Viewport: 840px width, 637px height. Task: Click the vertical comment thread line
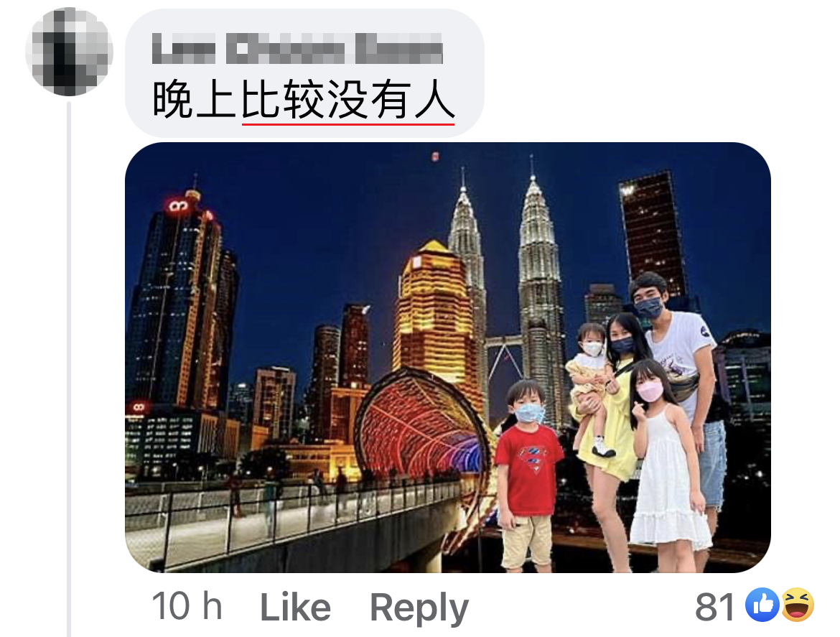[x=69, y=370]
